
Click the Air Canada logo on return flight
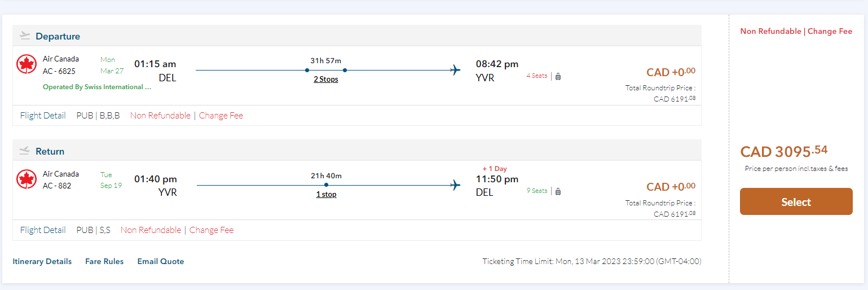[27, 179]
